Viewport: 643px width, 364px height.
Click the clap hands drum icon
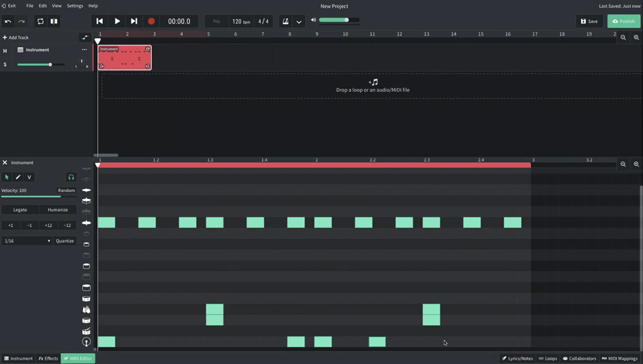(86, 310)
